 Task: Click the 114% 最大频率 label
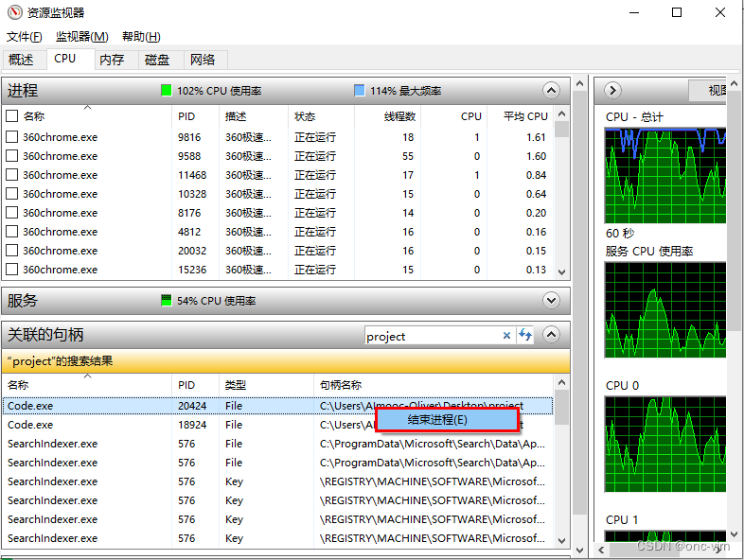click(x=406, y=91)
